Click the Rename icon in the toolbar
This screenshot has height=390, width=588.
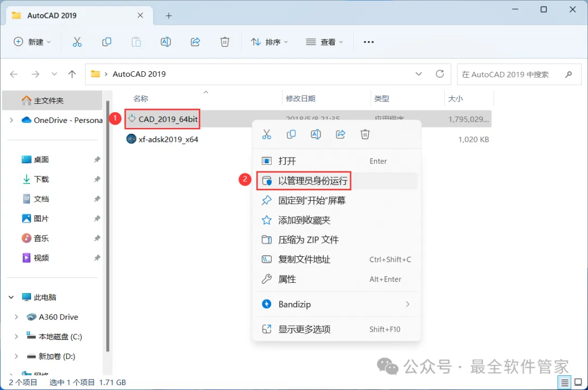[x=166, y=42]
